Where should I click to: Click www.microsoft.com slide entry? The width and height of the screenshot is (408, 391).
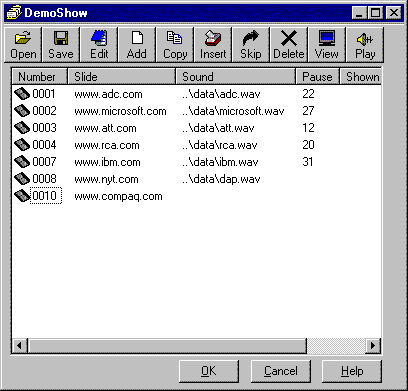pyautogui.click(x=120, y=111)
